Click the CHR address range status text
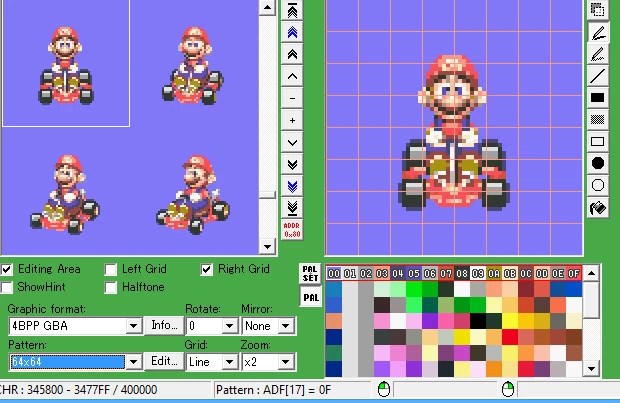 (78, 390)
